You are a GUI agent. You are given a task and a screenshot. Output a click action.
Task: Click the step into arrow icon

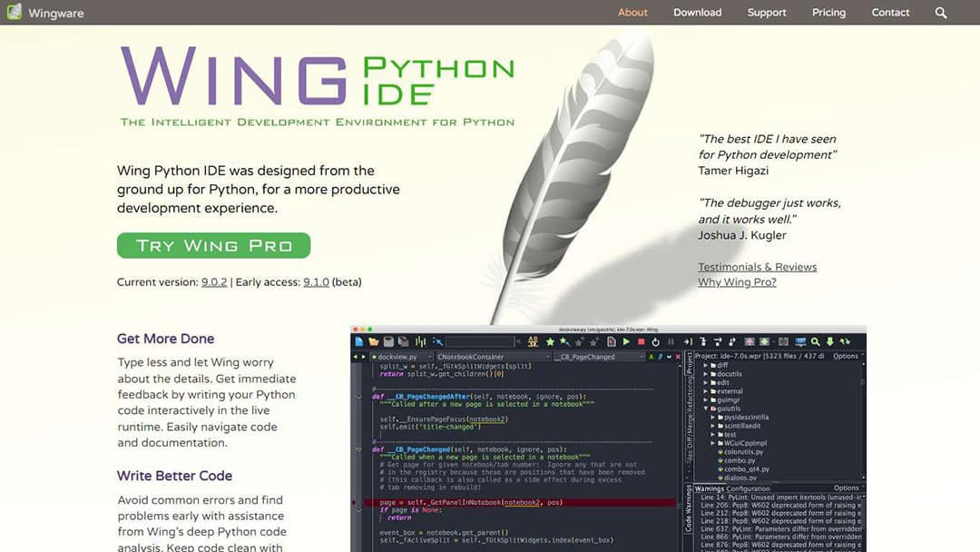(703, 342)
